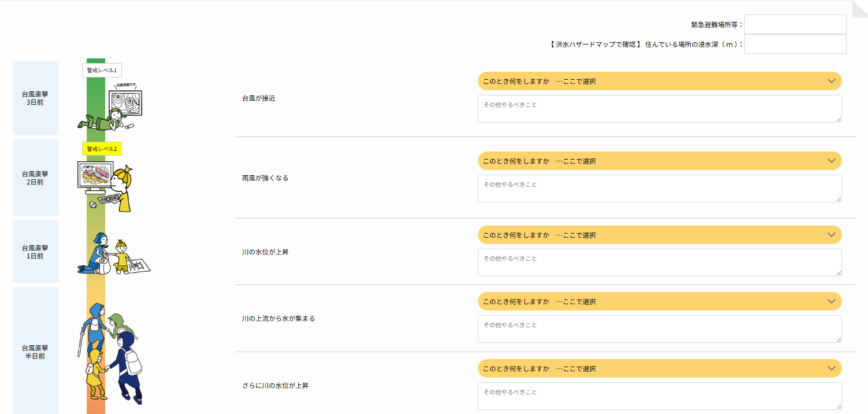868x414 pixels.
Task: Click the 緊急避難場所等 input field
Action: [x=795, y=24]
